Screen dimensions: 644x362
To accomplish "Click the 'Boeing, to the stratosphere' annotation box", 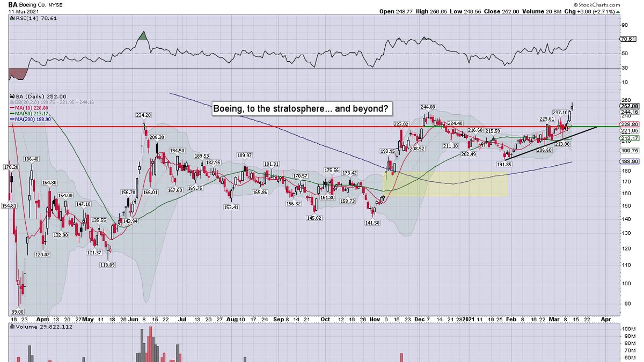I will coord(302,109).
